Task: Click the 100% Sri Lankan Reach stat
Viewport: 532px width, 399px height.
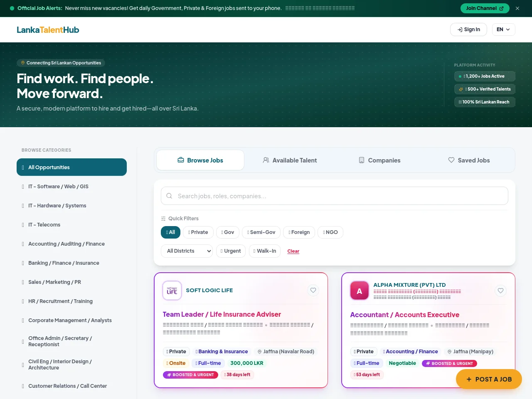Action: [x=485, y=102]
